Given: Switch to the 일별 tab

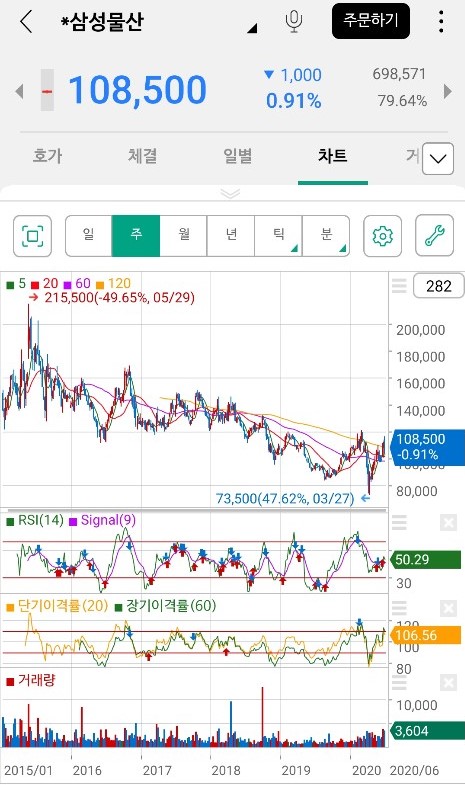Looking at the screenshot, I should pos(238,156).
